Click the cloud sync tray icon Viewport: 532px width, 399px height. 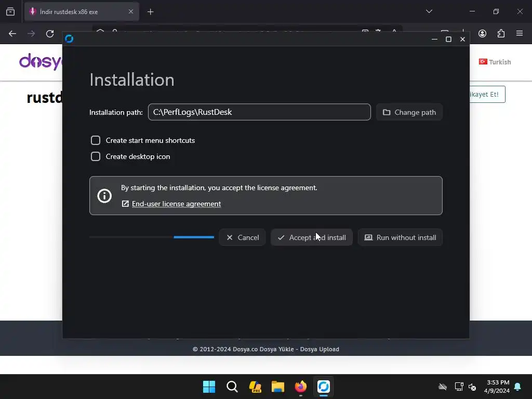[443, 387]
